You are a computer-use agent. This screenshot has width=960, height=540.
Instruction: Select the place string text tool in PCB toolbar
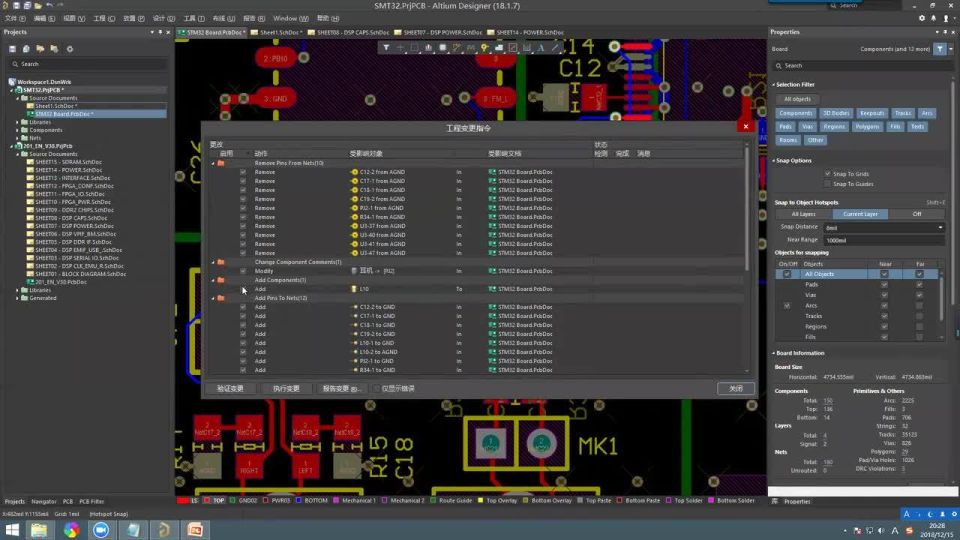point(541,47)
